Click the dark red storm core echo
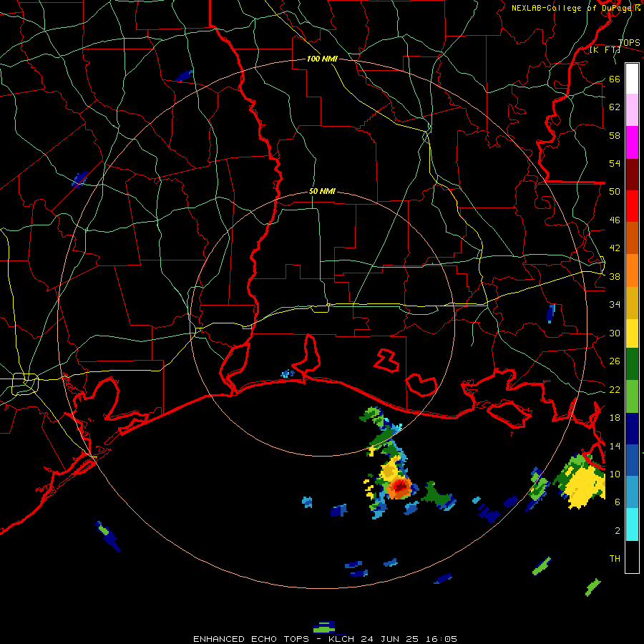 (400, 487)
